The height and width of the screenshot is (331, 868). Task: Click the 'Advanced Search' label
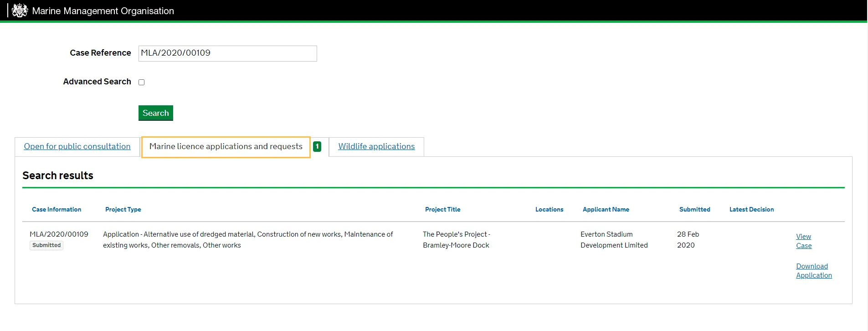[97, 82]
